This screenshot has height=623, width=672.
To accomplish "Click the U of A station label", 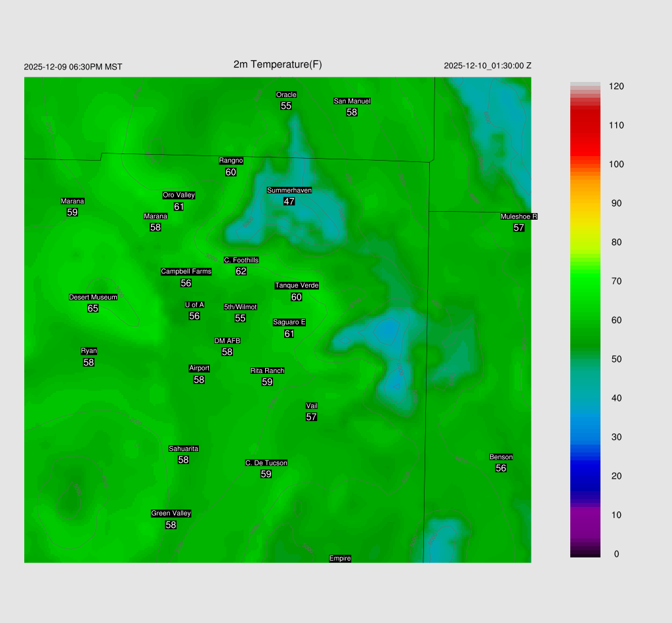I will [194, 305].
